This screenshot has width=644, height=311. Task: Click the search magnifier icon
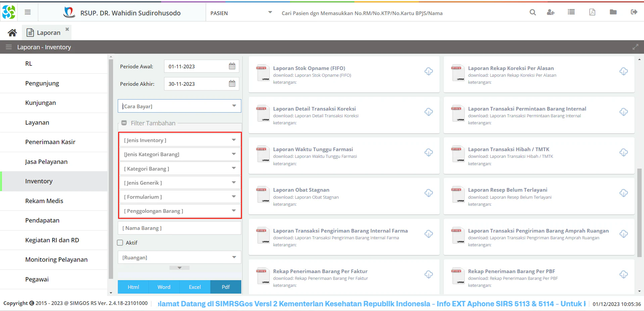533,12
